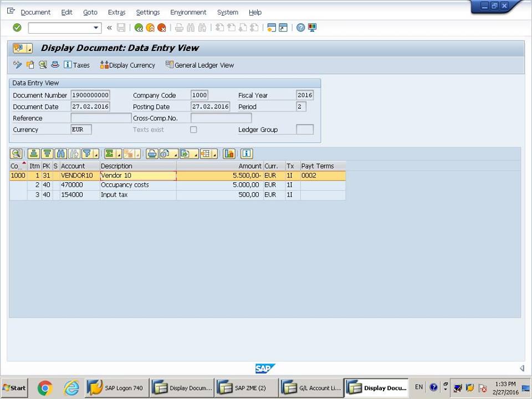The width and height of the screenshot is (532, 399).
Task: Click the Ledger Group field
Action: [x=305, y=129]
